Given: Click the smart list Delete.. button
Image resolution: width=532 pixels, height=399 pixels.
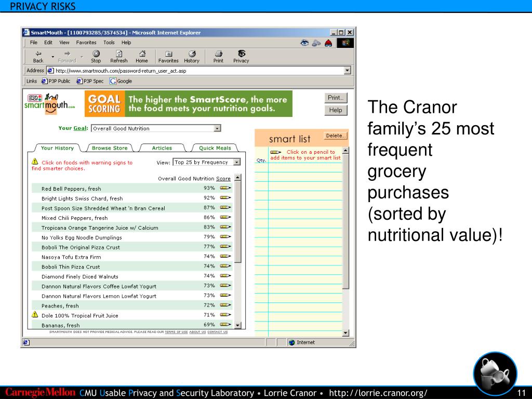Looking at the screenshot, I should [335, 136].
